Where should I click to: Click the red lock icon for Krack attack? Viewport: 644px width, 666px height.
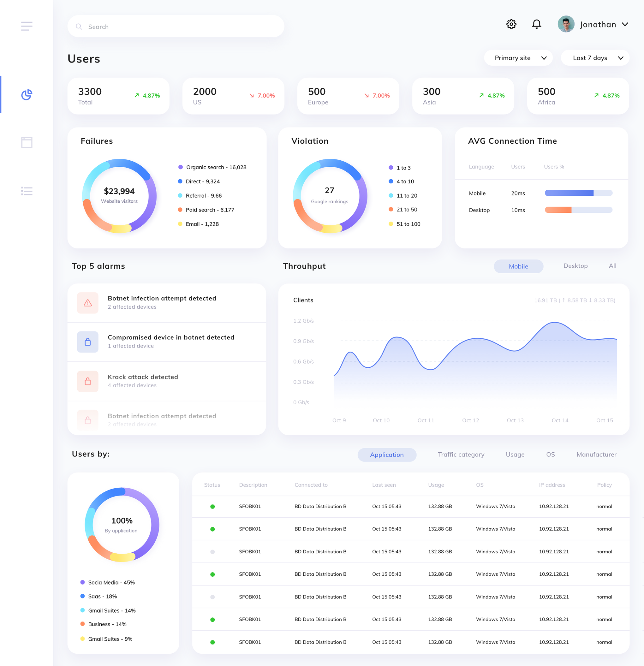(88, 381)
